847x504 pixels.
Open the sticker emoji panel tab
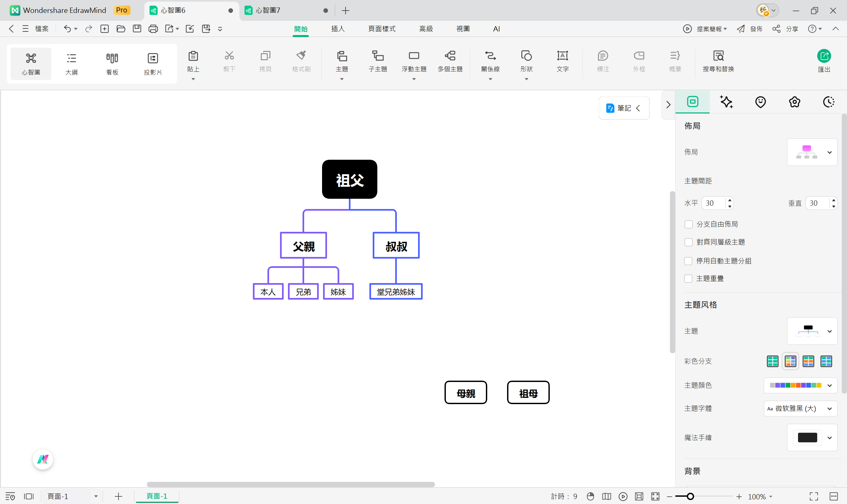[760, 102]
